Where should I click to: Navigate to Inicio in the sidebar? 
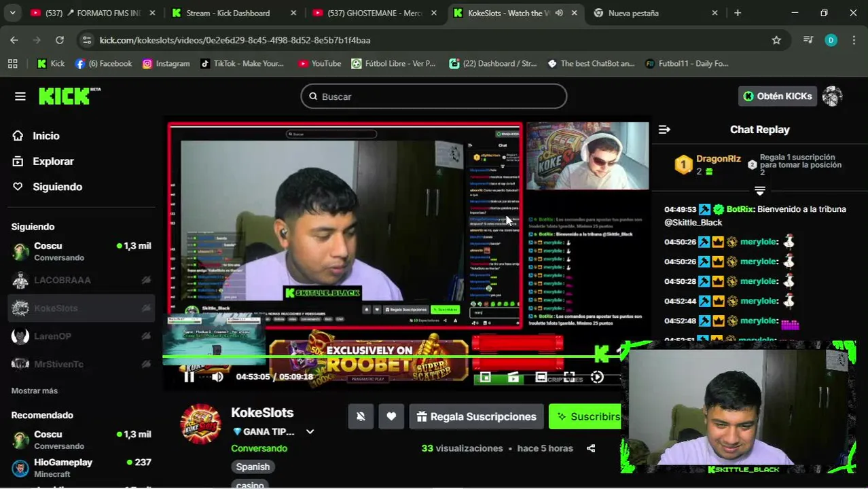[46, 136]
